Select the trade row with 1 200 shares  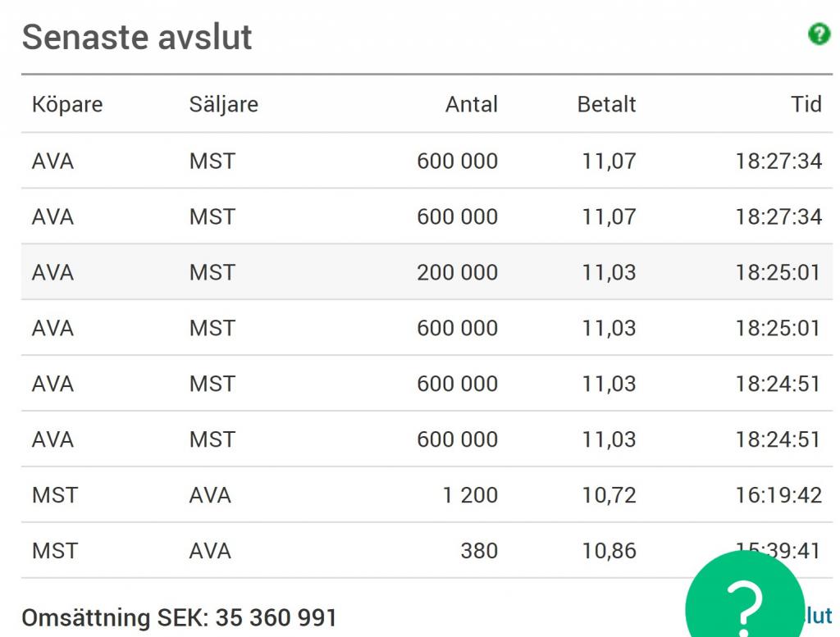(427, 494)
